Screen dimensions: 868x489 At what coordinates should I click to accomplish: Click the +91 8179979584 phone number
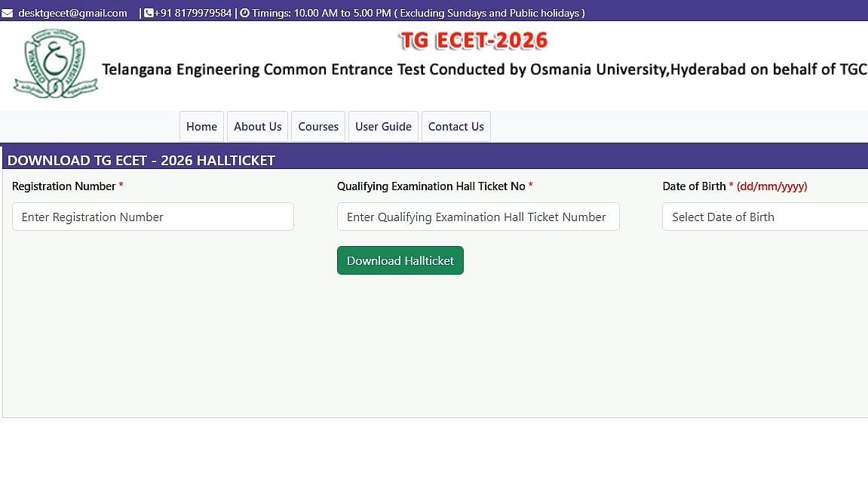coord(192,13)
